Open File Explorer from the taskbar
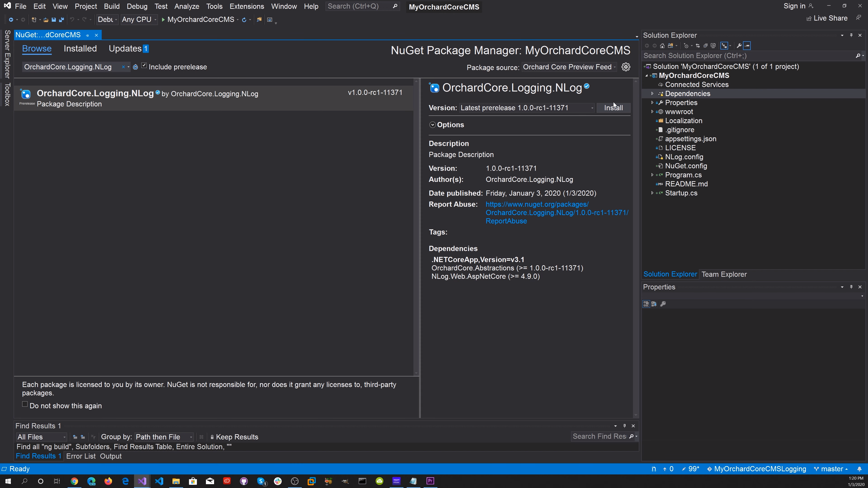This screenshot has height=488, width=868. click(176, 481)
